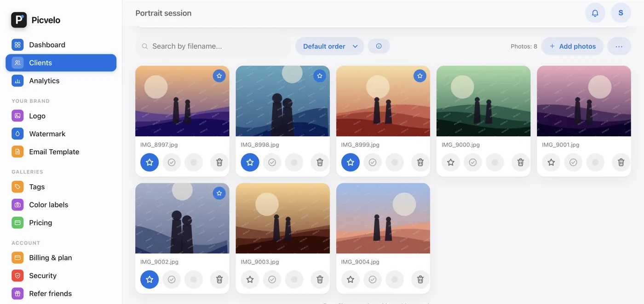Delete photo IMG_9002.jpg with trash icon

(x=219, y=279)
